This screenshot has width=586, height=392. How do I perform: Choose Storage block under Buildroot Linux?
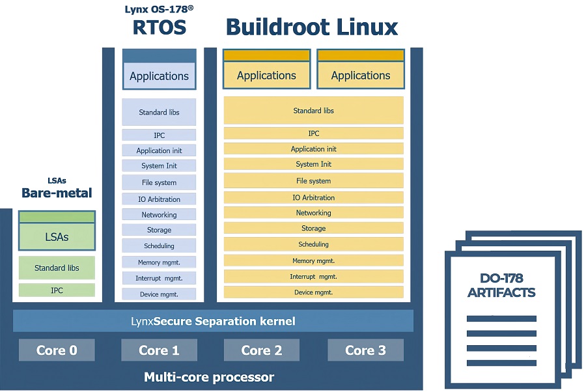314,228
